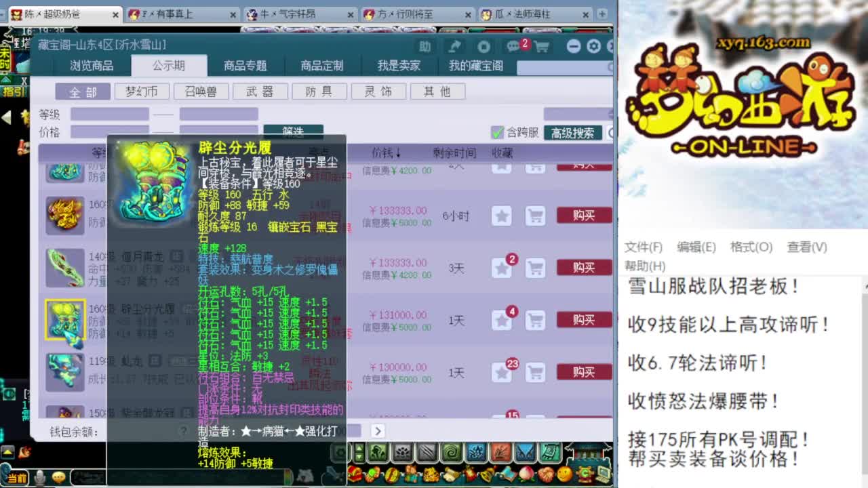This screenshot has width=868, height=488.
Task: Select the 119级 item thumbnail
Action: tap(65, 372)
